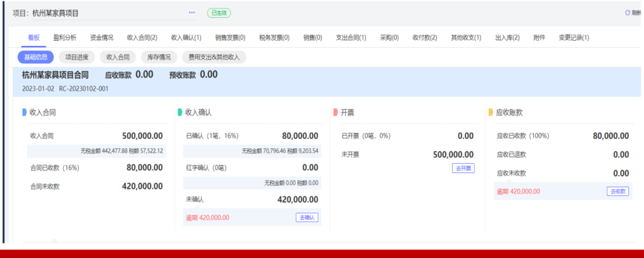Select the 收入合同 pill button
This screenshot has width=644, height=258.
(x=118, y=57)
